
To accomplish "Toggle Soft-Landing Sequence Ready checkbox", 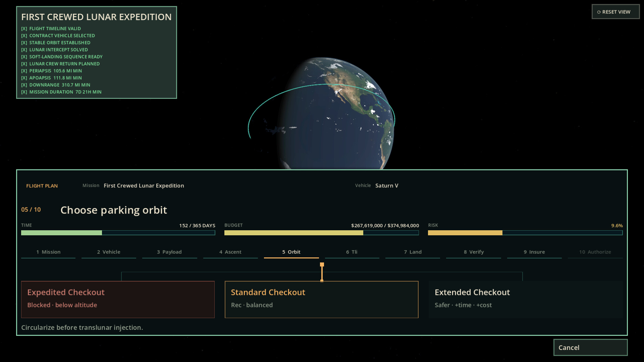I will (24, 57).
